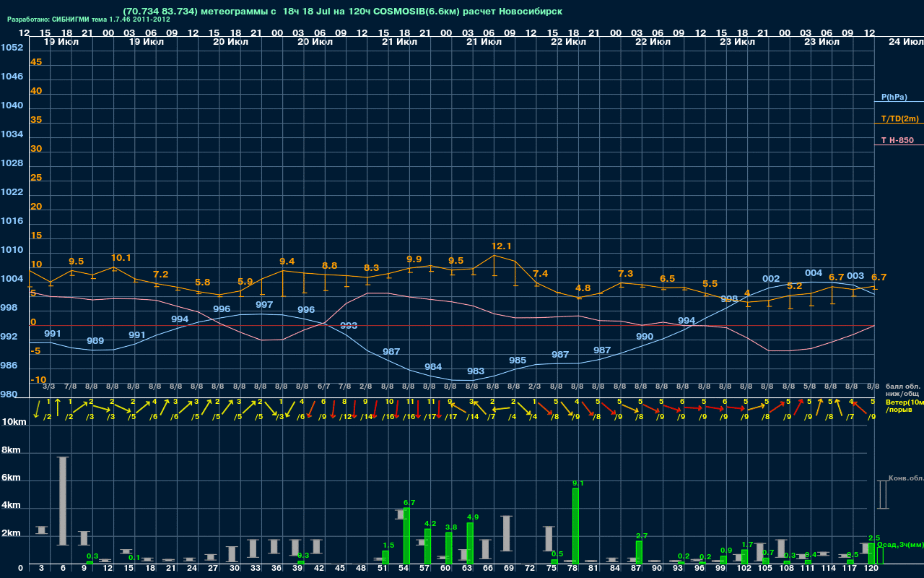The image size is (924, 578).
Task: Click the green precipitation value 2.7
Action: click(642, 536)
